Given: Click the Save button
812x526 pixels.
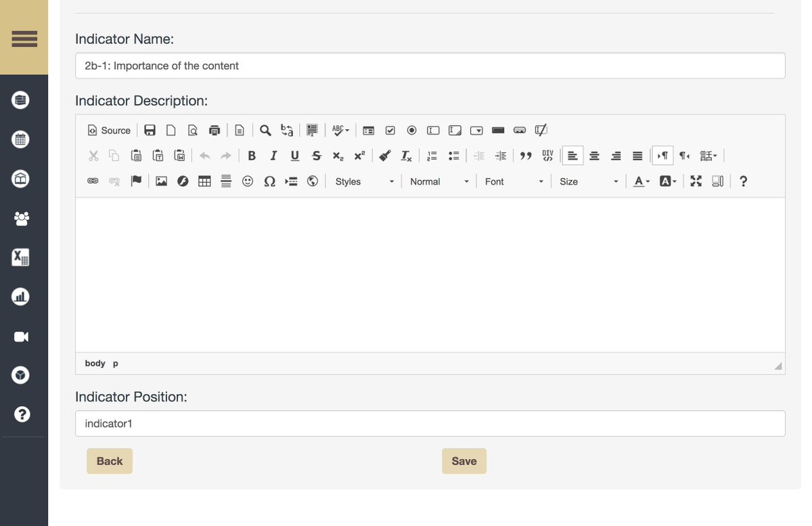Looking at the screenshot, I should 464,461.
